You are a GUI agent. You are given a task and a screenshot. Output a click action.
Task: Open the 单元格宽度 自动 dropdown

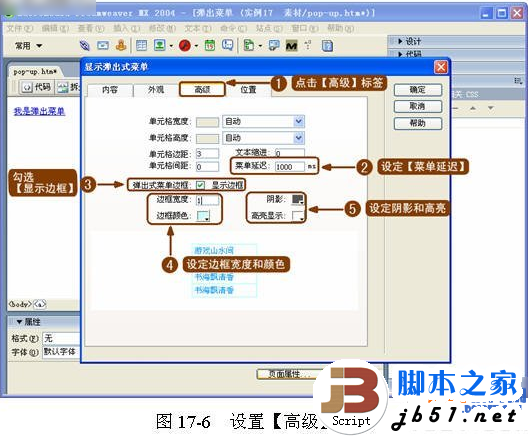coord(263,121)
